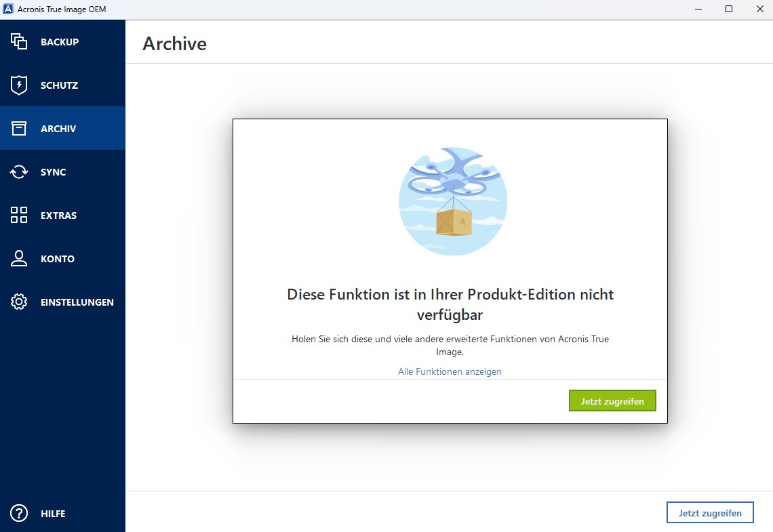Go to the SYNC text label
The height and width of the screenshot is (532, 773).
coord(53,172)
